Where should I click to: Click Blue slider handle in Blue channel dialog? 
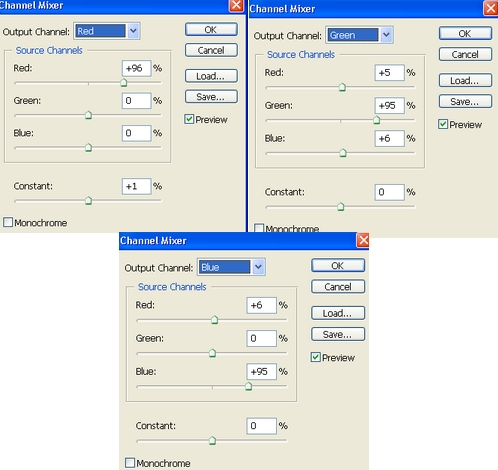pos(248,386)
